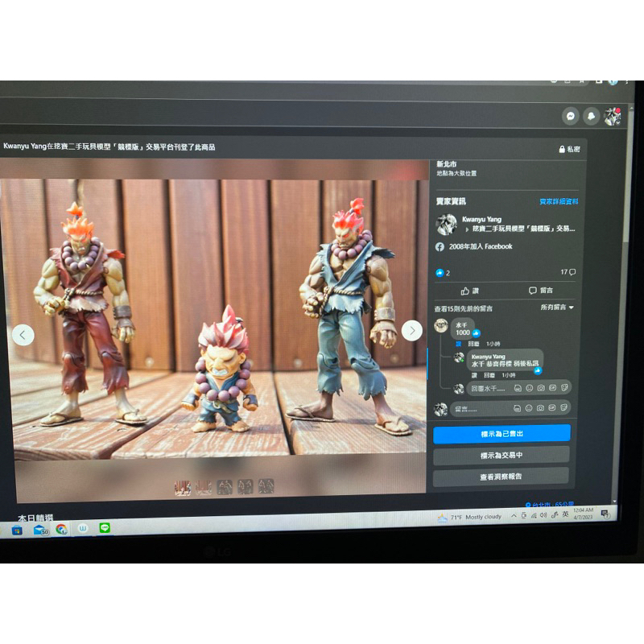Select the fifth photo thumbnail
Image resolution: width=644 pixels, height=644 pixels.
pyautogui.click(x=266, y=486)
